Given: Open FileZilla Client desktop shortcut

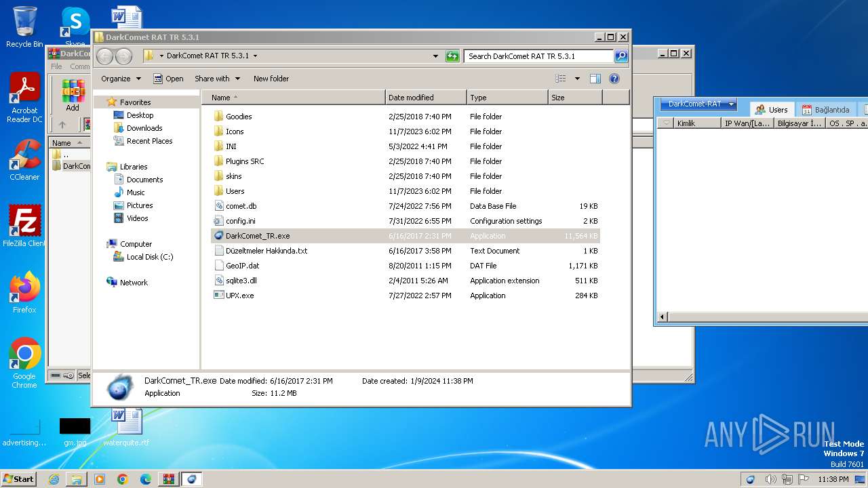Looking at the screenshot, I should click(x=24, y=226).
